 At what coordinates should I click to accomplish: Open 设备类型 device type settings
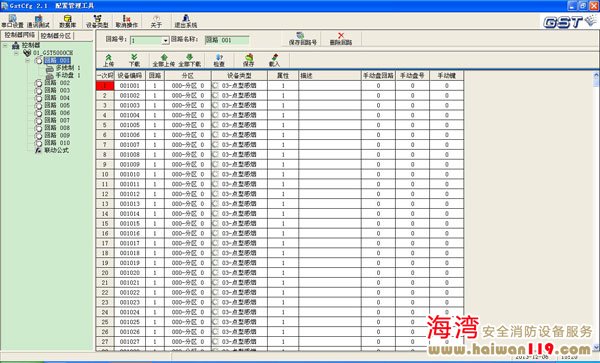(97, 21)
